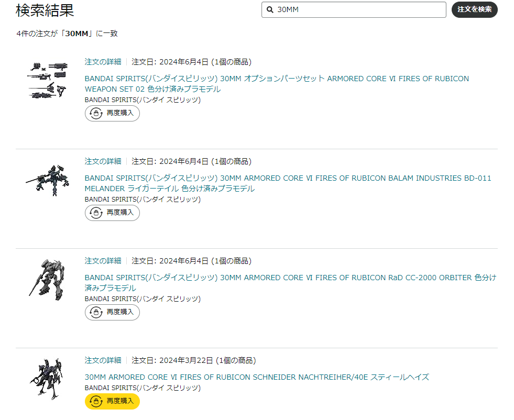514x420 pixels.
Task: Open 注文の詳細 for the March 22 order
Action: pos(103,361)
